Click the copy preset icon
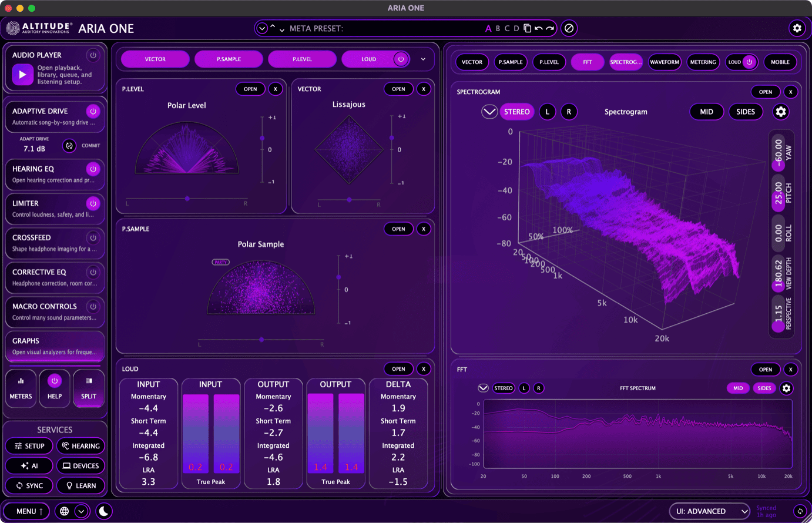 pos(527,28)
